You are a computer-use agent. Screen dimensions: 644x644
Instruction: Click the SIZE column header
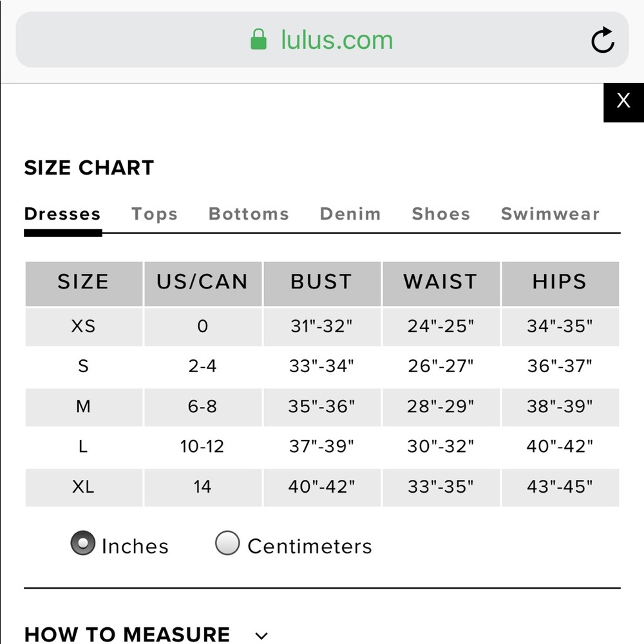pos(84,283)
